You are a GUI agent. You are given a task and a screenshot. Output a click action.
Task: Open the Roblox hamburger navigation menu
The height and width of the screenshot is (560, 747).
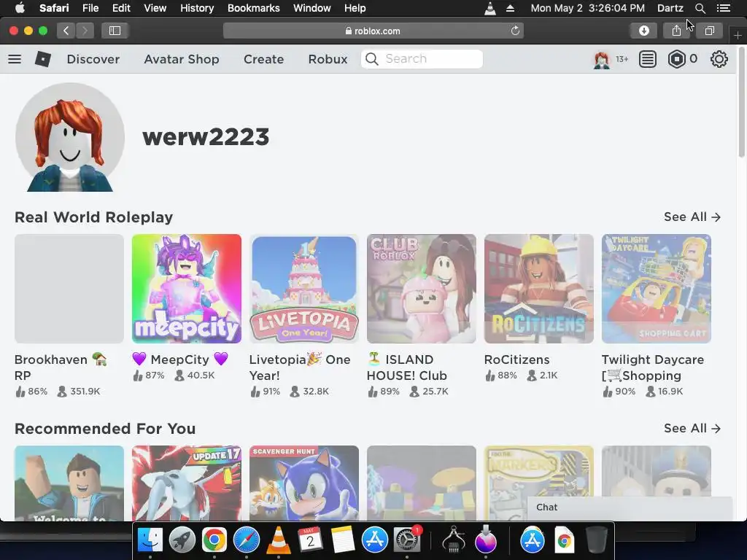[x=15, y=59]
